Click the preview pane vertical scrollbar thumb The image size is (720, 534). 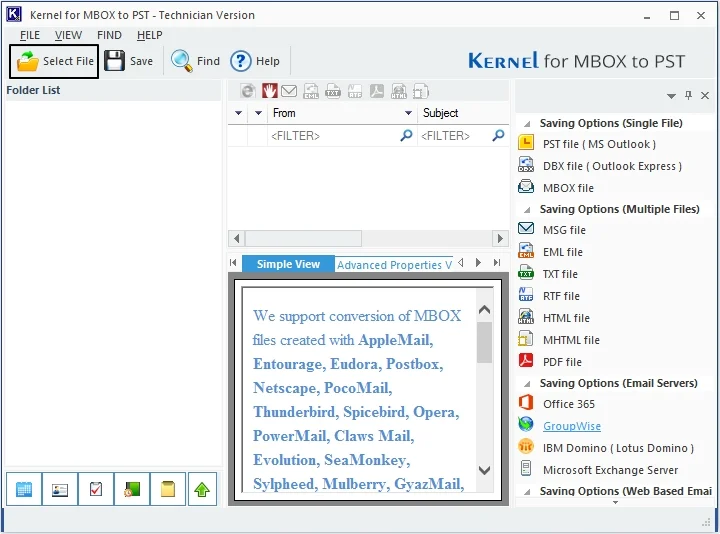click(x=484, y=343)
